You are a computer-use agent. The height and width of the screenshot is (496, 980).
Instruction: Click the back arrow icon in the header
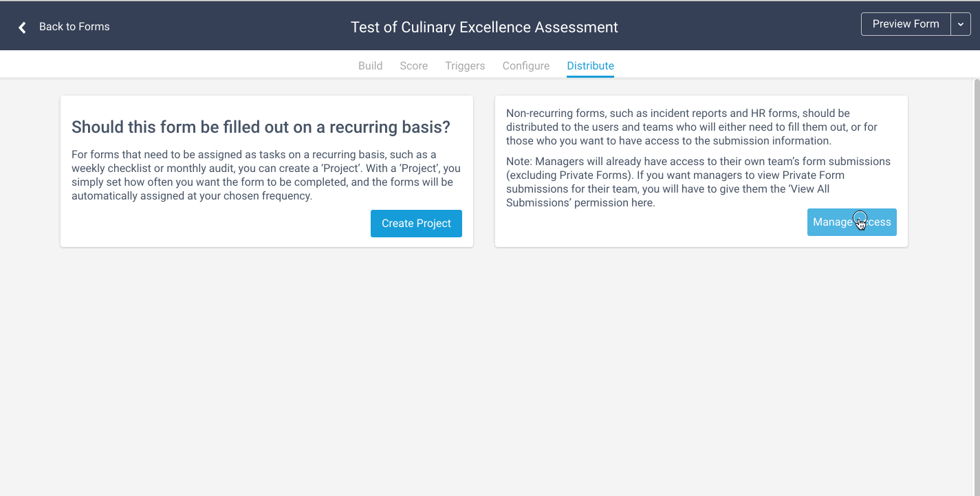(x=21, y=26)
